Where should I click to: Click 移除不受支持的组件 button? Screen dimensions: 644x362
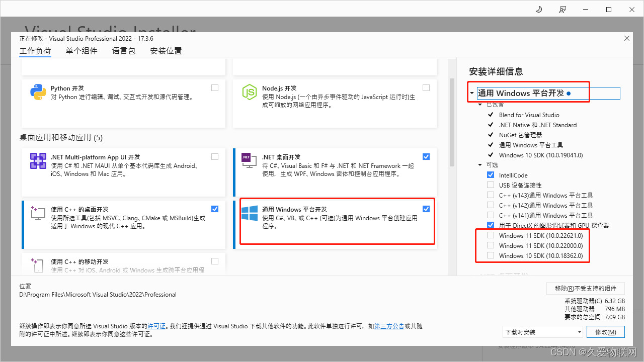(586, 288)
